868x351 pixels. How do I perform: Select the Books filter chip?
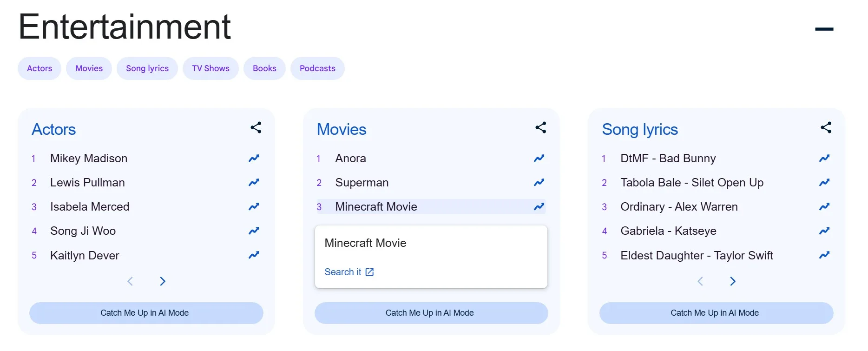pyautogui.click(x=264, y=68)
